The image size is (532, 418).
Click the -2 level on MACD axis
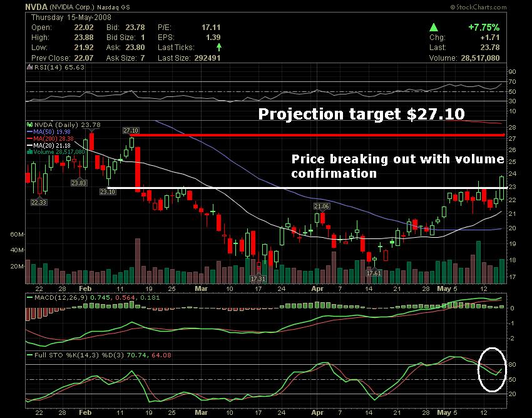(511, 339)
